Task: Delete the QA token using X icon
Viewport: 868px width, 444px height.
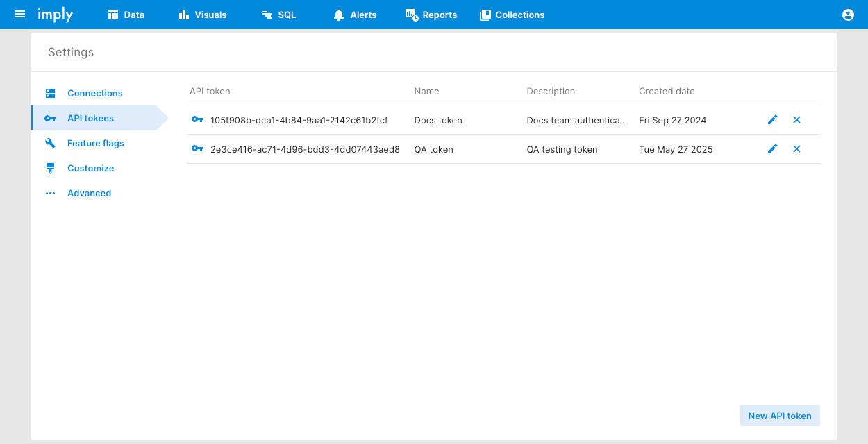Action: point(796,149)
